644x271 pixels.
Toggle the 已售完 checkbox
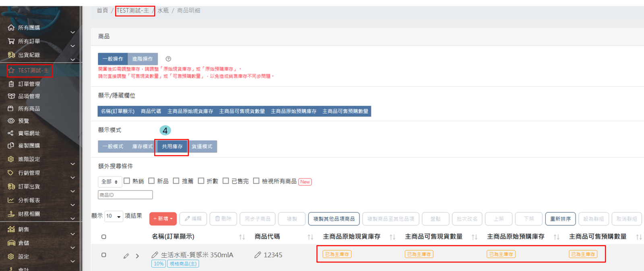coord(226,181)
